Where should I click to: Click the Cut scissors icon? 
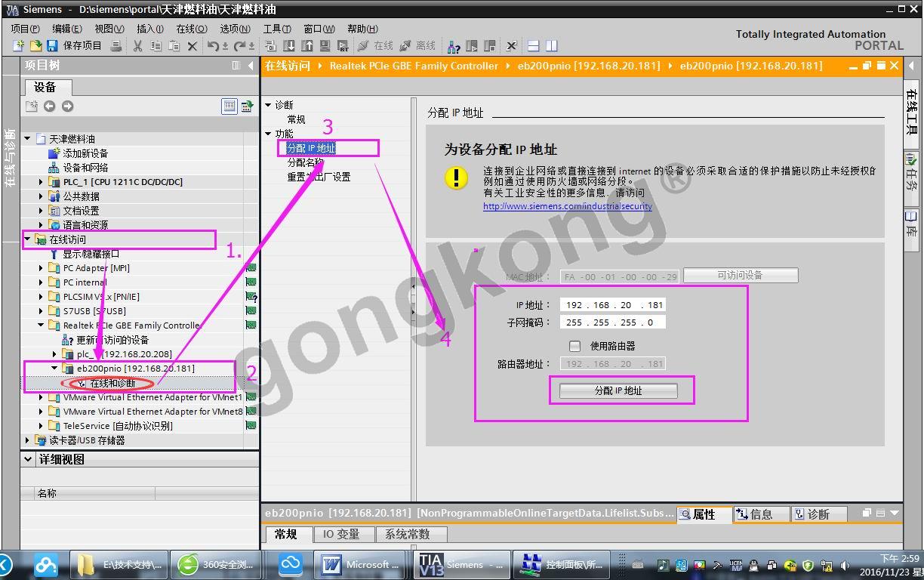point(137,46)
